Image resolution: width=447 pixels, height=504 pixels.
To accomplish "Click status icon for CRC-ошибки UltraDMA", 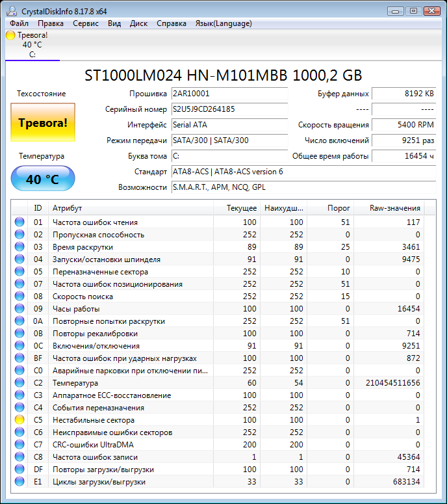I will point(19,445).
